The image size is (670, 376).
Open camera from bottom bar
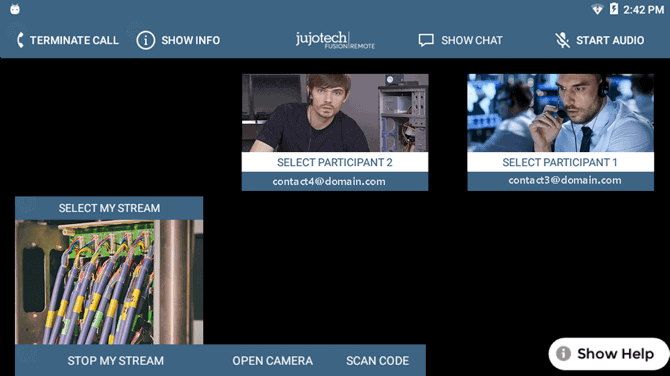click(x=273, y=361)
